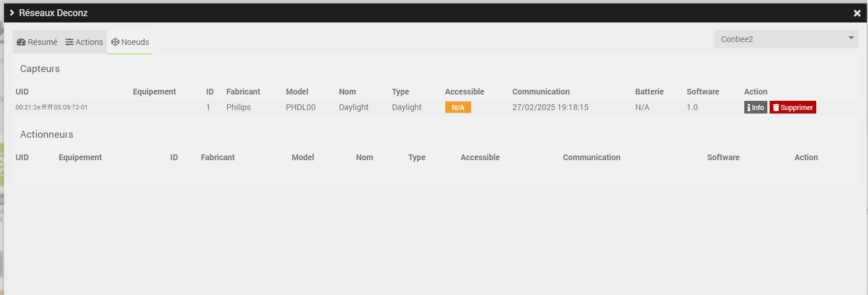Open the Résumé tab
The image size is (868, 295).
(37, 42)
